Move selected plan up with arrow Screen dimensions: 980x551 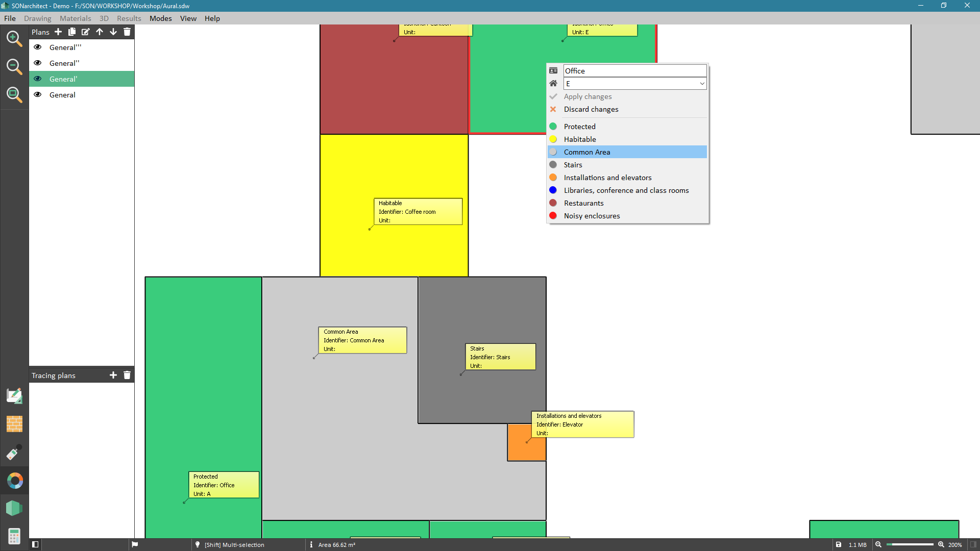pyautogui.click(x=100, y=32)
